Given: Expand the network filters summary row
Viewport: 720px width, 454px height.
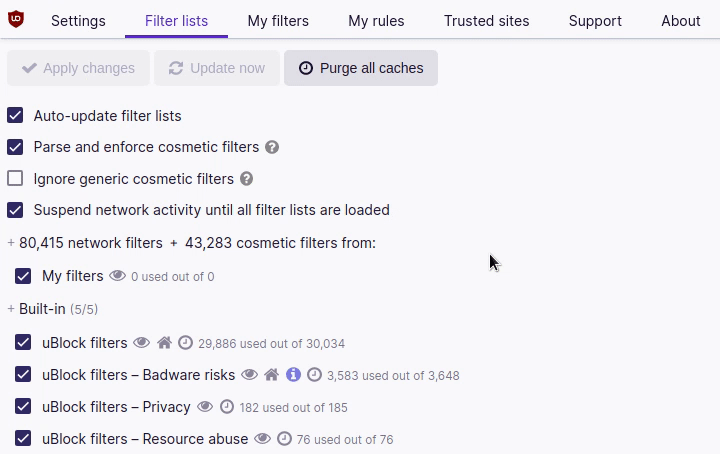Looking at the screenshot, I should tap(11, 243).
